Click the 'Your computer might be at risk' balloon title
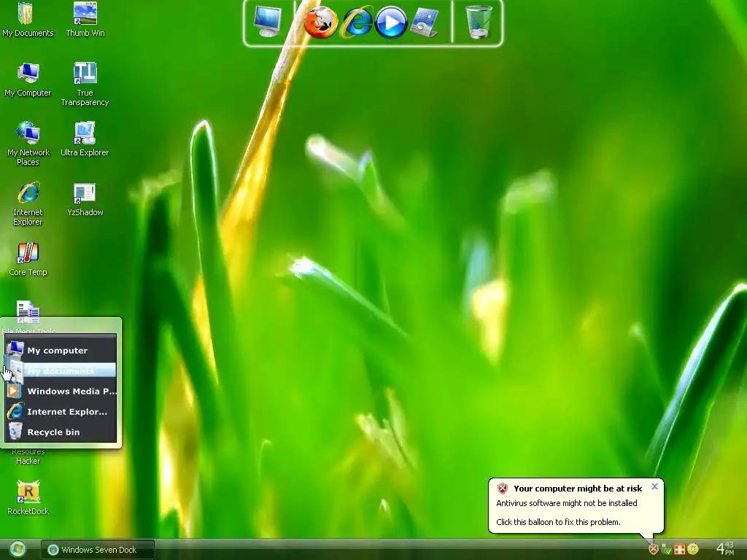This screenshot has height=560, width=747. [x=578, y=489]
